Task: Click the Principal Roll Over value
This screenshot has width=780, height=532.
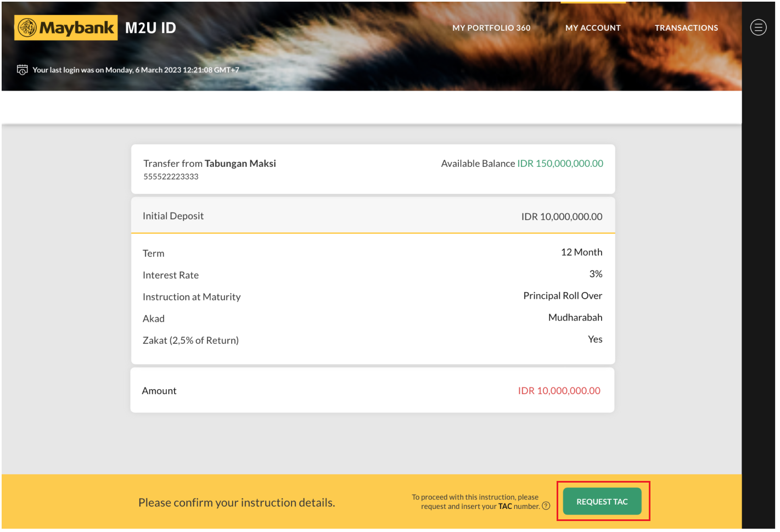Action: [563, 296]
